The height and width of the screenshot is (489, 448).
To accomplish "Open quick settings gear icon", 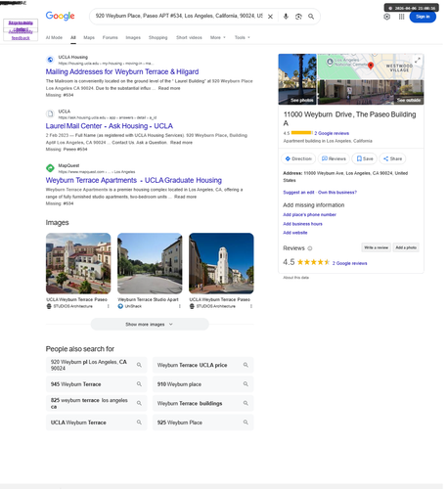I will (x=386, y=17).
